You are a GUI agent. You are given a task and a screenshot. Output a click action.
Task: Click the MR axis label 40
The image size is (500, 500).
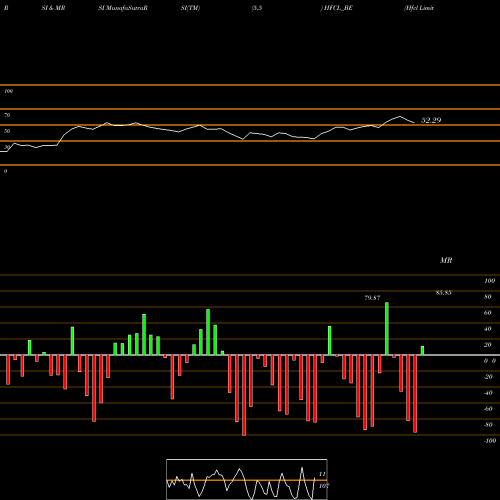tap(488, 329)
